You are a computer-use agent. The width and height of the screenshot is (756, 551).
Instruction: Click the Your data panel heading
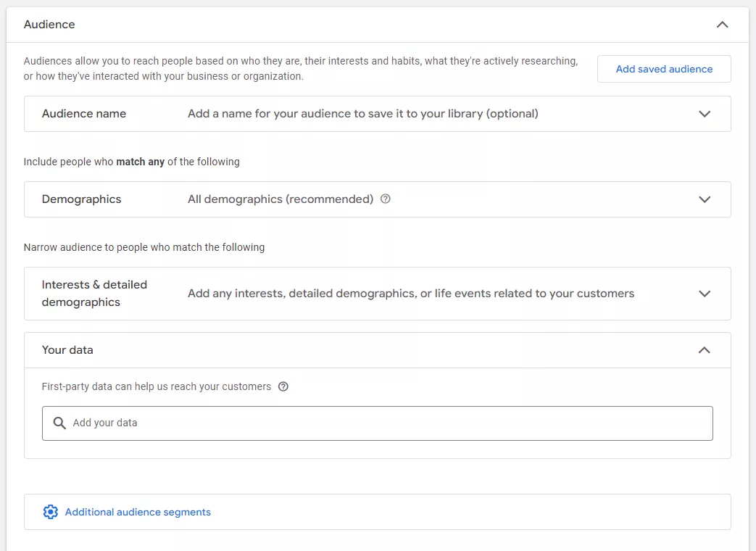pos(67,350)
